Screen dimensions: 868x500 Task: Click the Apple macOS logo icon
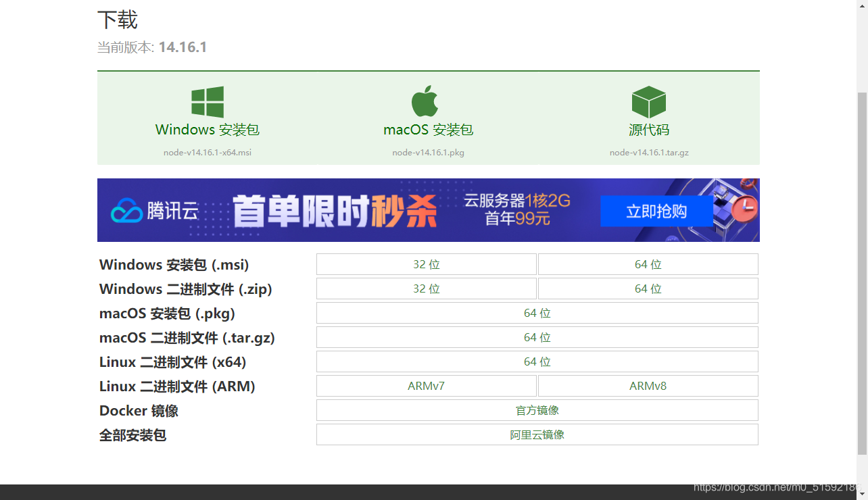(x=425, y=101)
